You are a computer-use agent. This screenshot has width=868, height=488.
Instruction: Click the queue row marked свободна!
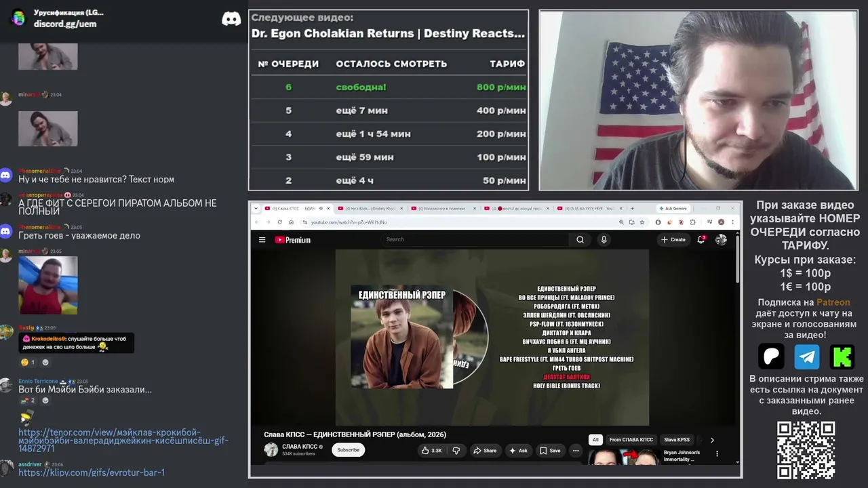pos(388,87)
